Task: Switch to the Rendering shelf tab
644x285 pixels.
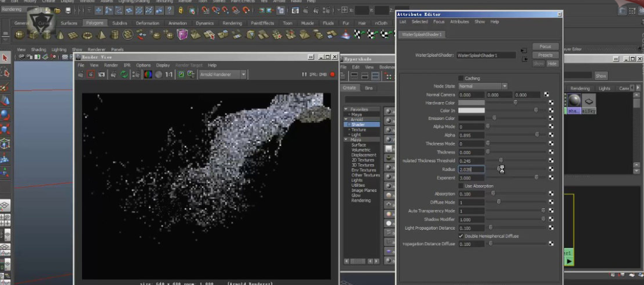Action: tap(232, 23)
